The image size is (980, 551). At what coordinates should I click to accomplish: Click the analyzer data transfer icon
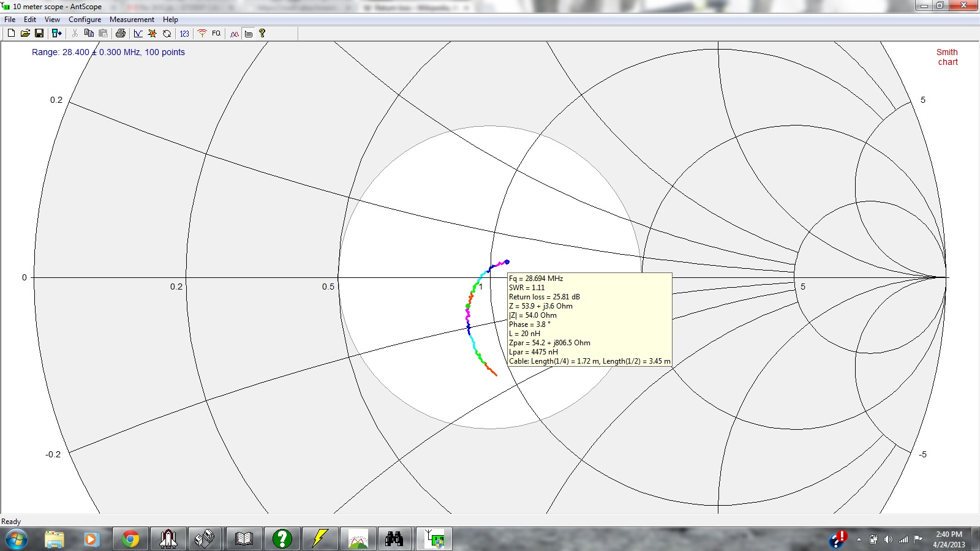[x=56, y=34]
